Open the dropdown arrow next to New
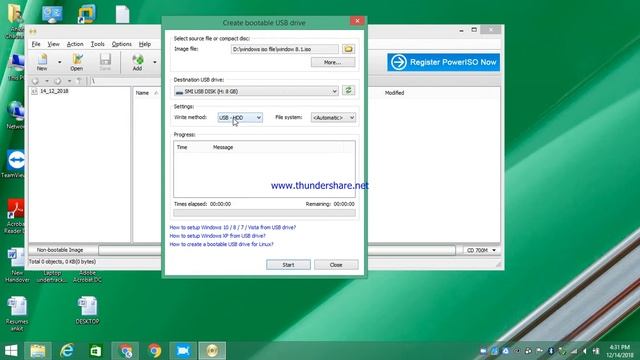 60,62
